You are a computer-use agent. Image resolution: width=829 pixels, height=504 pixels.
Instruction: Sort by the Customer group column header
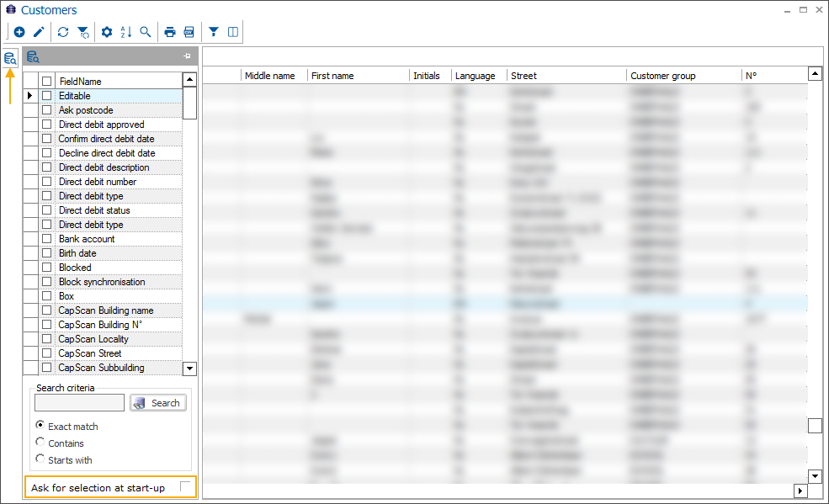point(663,76)
